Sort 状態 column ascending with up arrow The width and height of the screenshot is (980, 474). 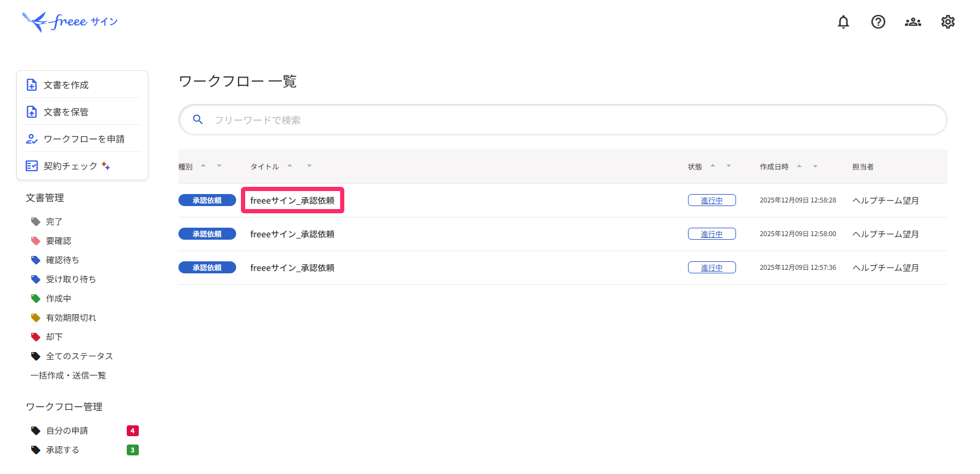pos(713,166)
